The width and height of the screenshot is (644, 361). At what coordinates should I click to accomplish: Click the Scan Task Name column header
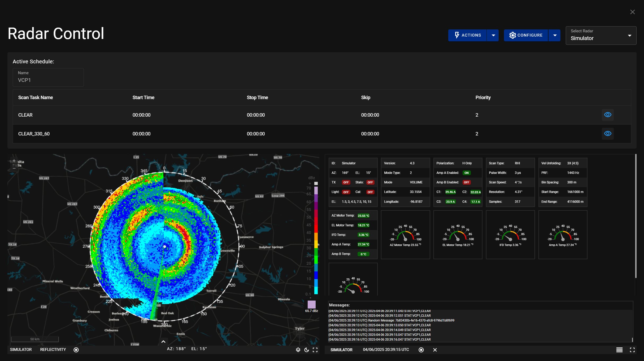36,98
